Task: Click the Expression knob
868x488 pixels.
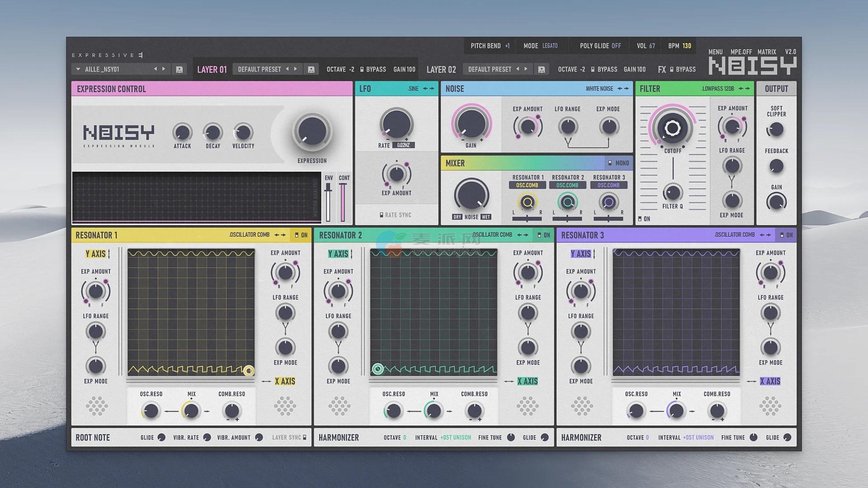Action: (312, 131)
